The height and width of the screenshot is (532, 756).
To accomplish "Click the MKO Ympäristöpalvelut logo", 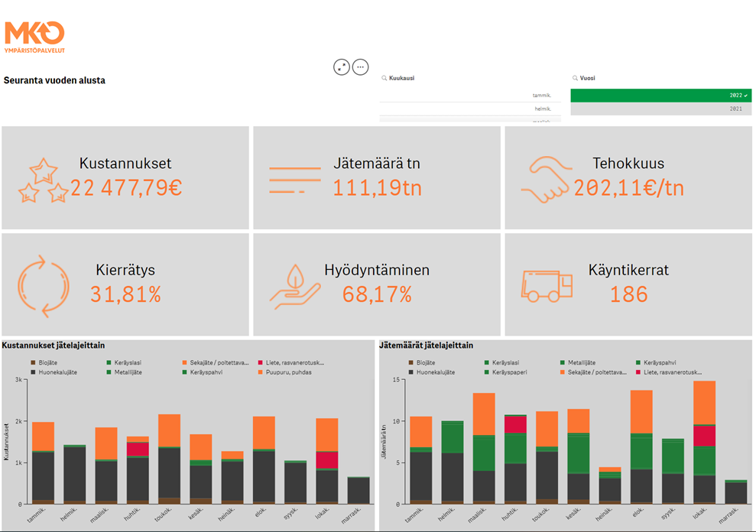I will [34, 37].
